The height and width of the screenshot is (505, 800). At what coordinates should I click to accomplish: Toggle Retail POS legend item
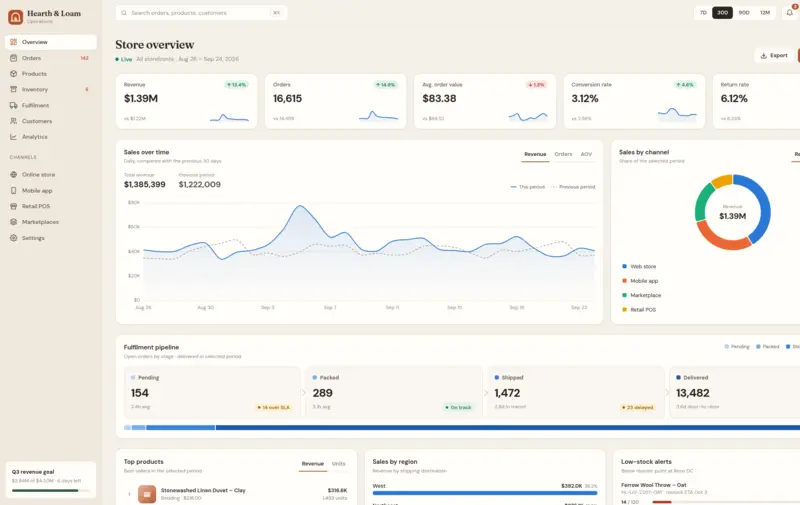(639, 310)
